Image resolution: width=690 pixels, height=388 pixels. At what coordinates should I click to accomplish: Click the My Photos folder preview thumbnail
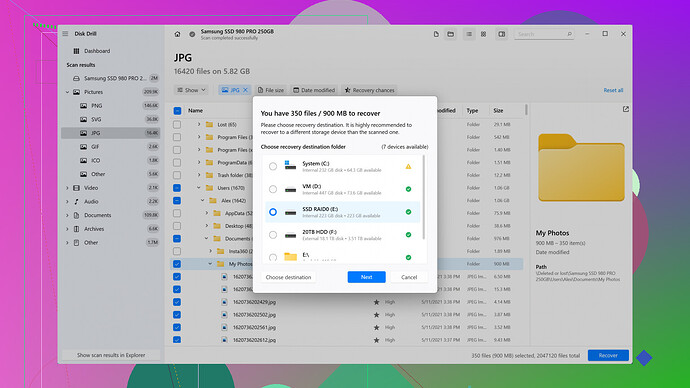tap(581, 168)
